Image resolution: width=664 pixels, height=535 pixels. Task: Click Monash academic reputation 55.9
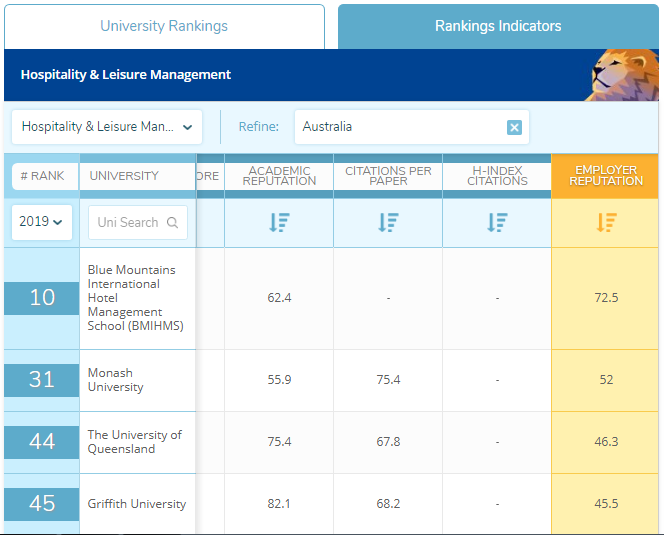(x=279, y=380)
